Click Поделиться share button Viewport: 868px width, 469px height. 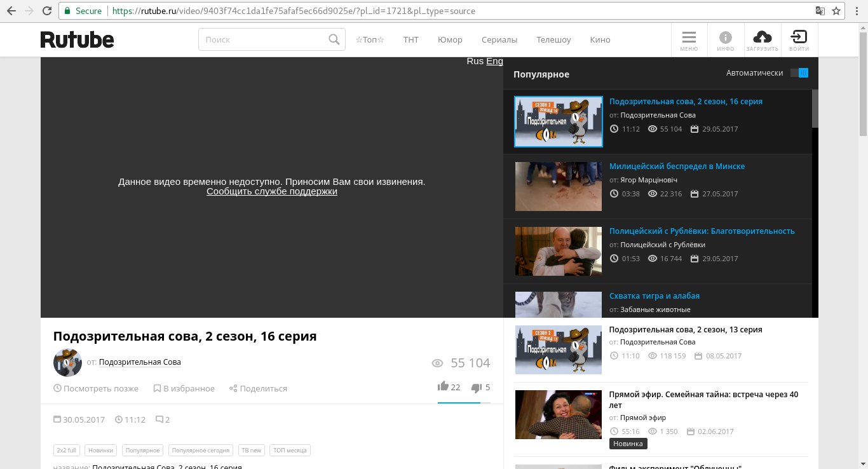pos(258,388)
